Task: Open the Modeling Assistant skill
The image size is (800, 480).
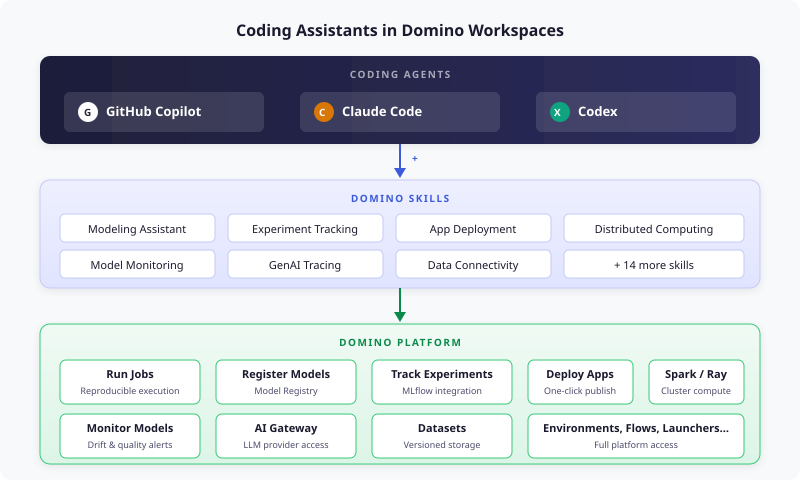Action: [137, 229]
